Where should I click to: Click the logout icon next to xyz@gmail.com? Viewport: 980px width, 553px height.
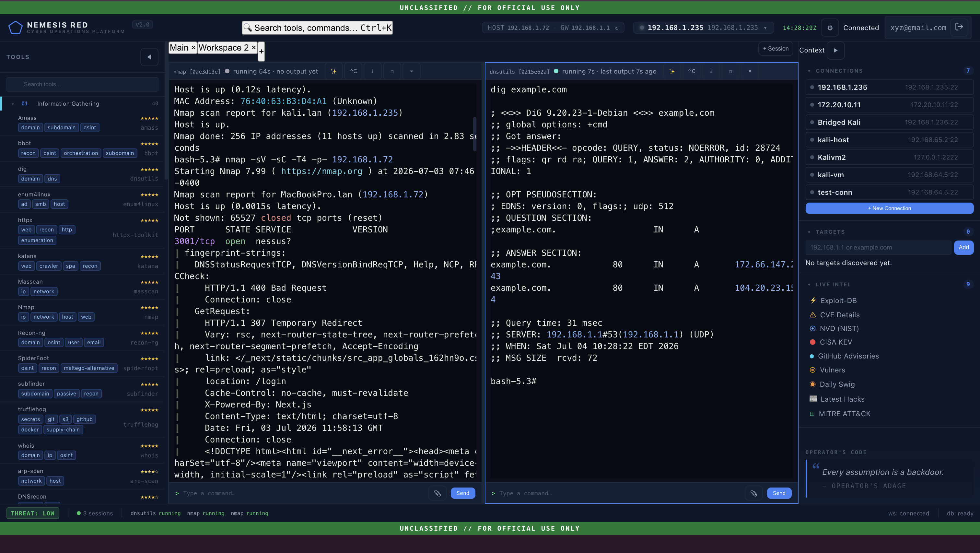tap(959, 27)
